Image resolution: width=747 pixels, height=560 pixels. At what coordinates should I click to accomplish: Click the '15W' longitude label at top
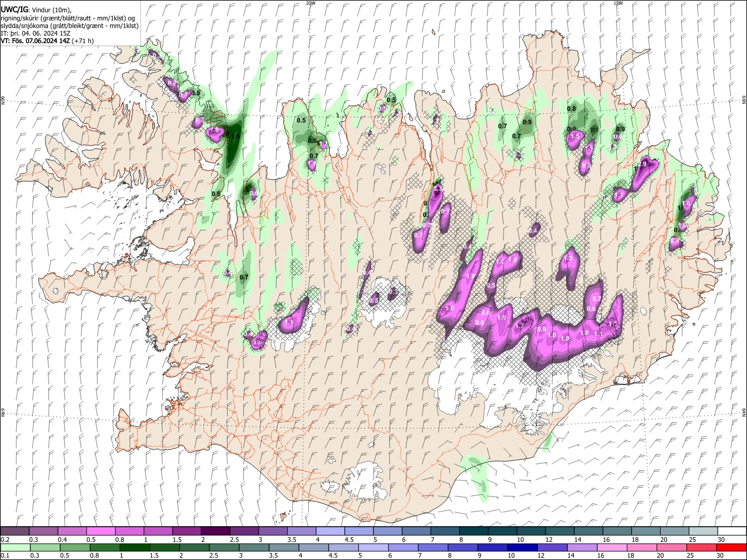point(618,3)
